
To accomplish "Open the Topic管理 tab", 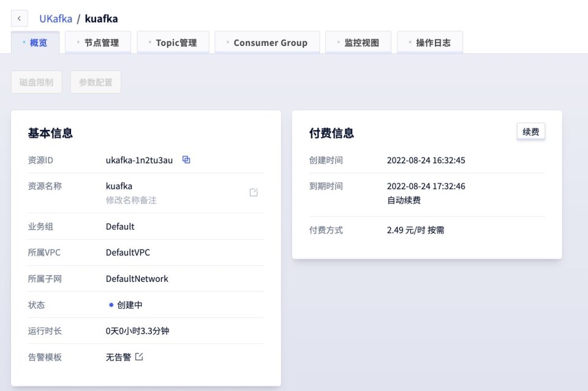I will [x=173, y=43].
